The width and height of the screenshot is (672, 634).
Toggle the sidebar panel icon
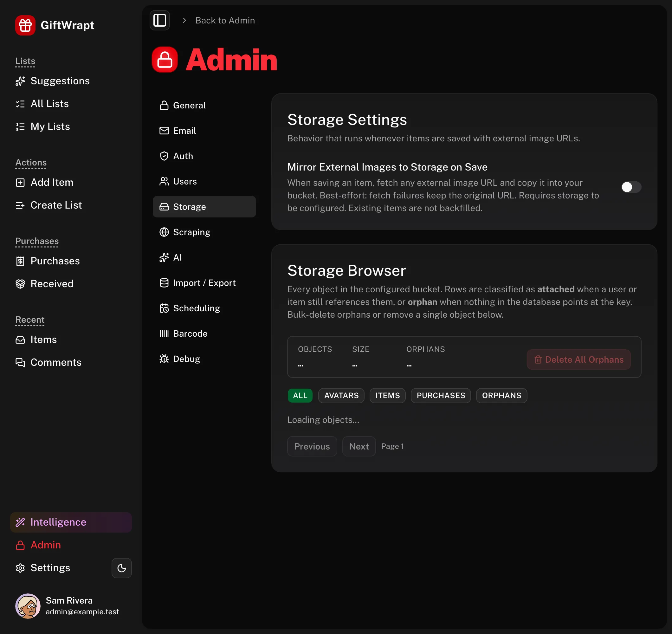(159, 20)
